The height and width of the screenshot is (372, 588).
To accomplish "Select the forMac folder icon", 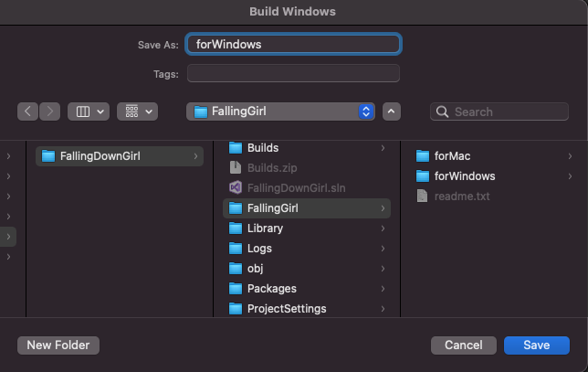I will coord(423,155).
